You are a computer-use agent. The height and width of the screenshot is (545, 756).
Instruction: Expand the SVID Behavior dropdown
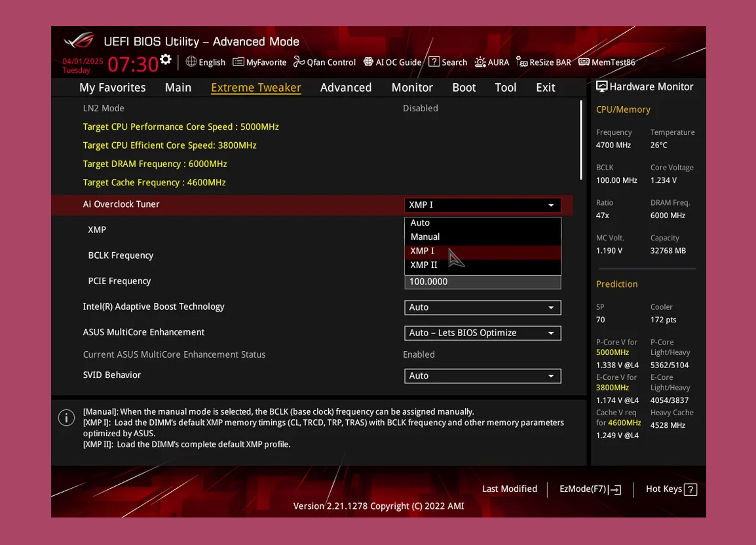(483, 376)
